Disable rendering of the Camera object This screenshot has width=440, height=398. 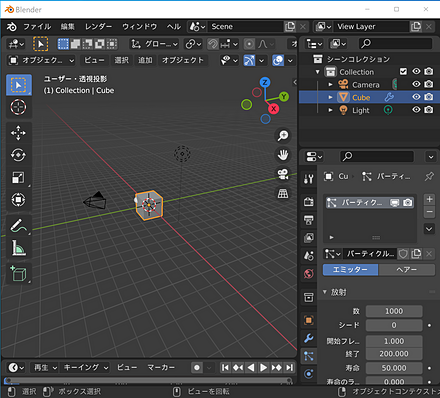click(429, 84)
